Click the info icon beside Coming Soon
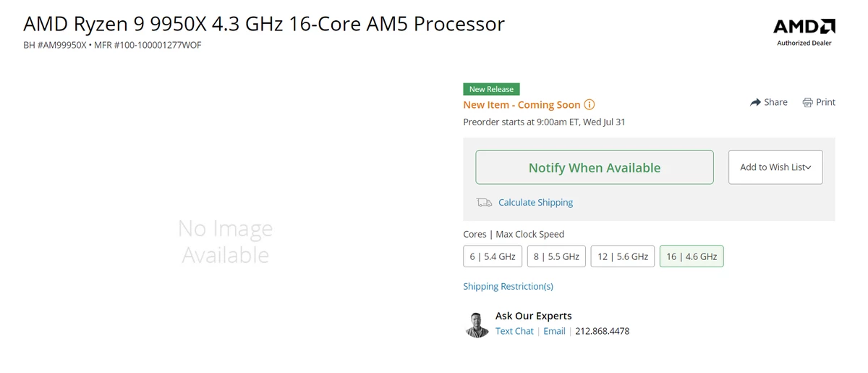Screen dimensions: 868x373 590,105
